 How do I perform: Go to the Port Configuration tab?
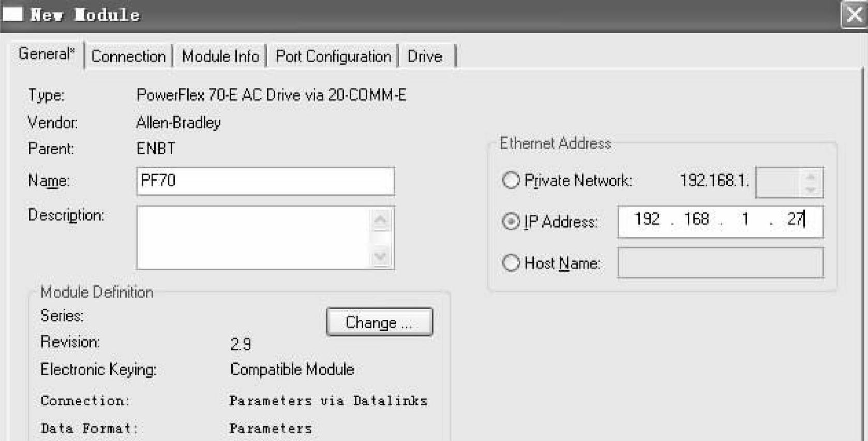click(333, 56)
